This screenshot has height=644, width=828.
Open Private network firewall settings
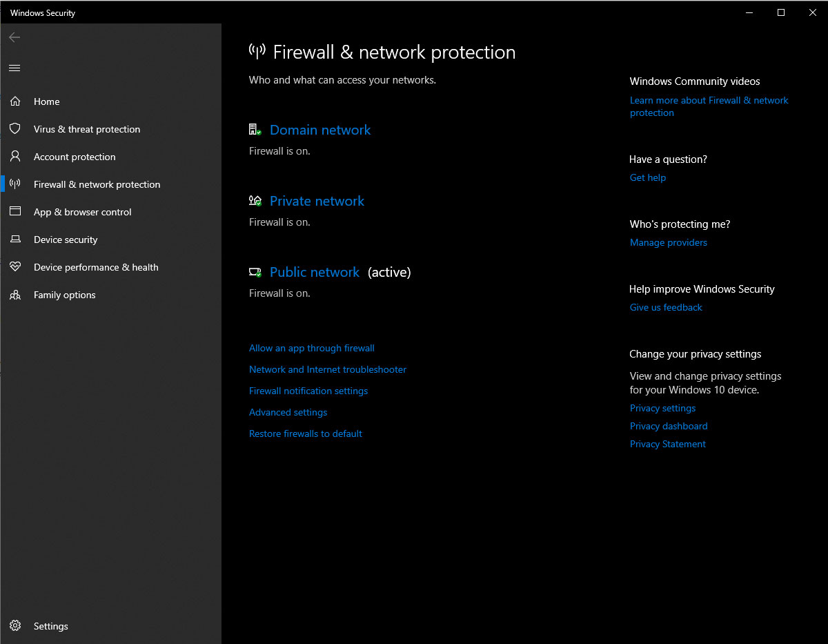coord(317,201)
